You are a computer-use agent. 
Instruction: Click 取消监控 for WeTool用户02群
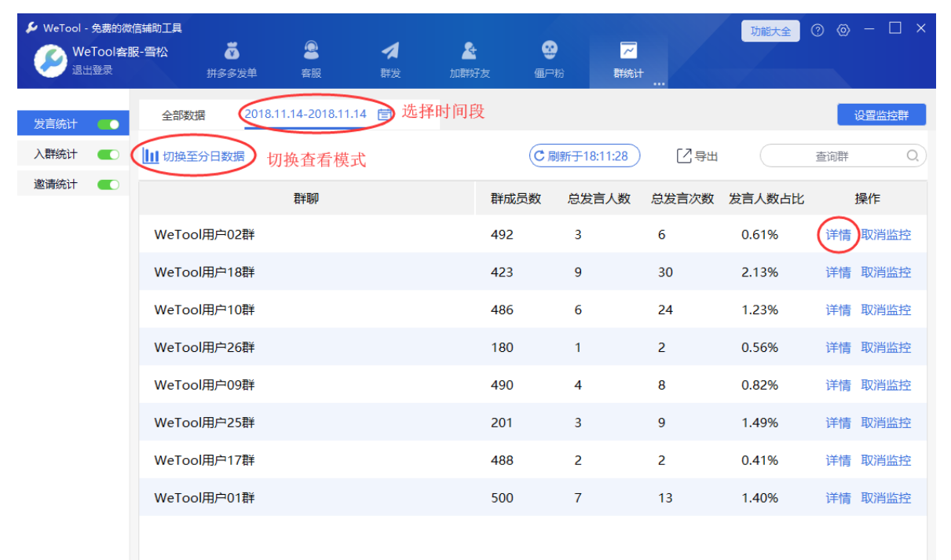886,234
